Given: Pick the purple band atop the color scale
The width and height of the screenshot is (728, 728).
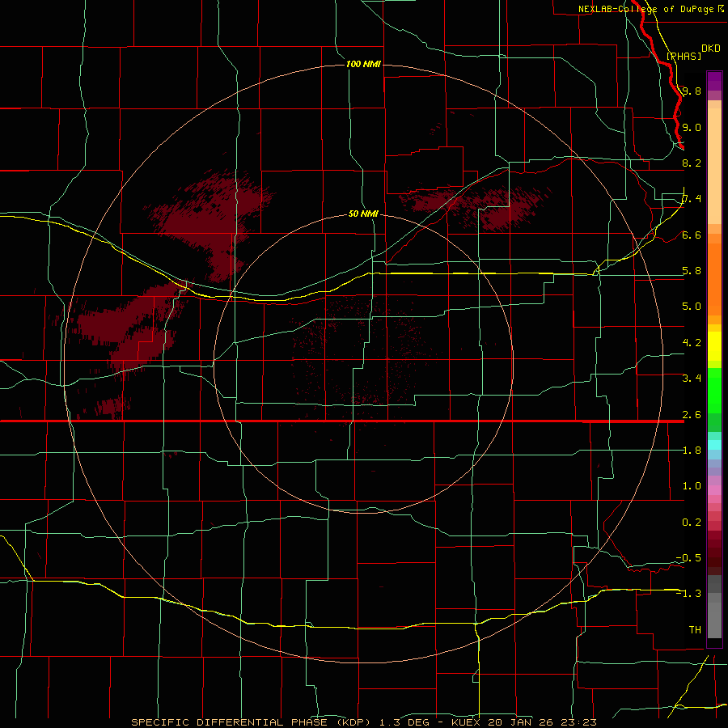Looking at the screenshot, I should pyautogui.click(x=714, y=81).
